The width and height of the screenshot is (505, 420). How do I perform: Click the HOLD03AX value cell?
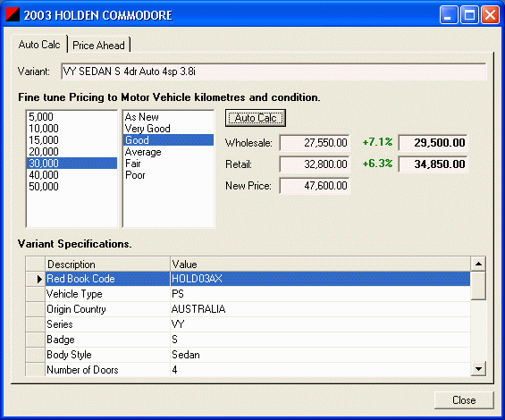pos(320,279)
